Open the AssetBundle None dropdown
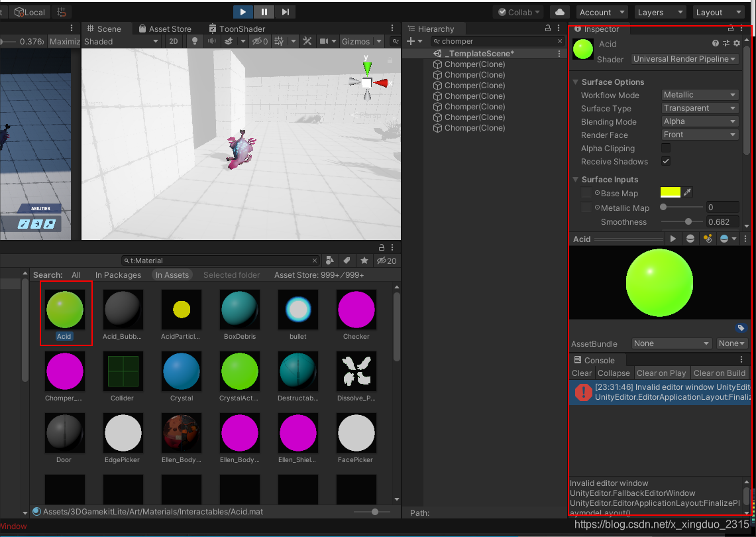The width and height of the screenshot is (756, 537). (x=671, y=343)
